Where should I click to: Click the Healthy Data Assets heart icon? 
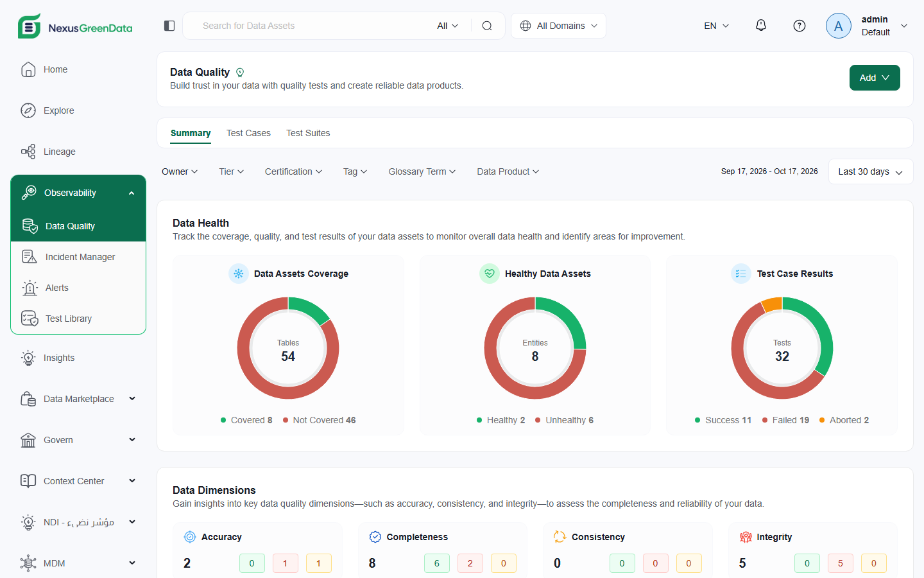click(x=490, y=274)
